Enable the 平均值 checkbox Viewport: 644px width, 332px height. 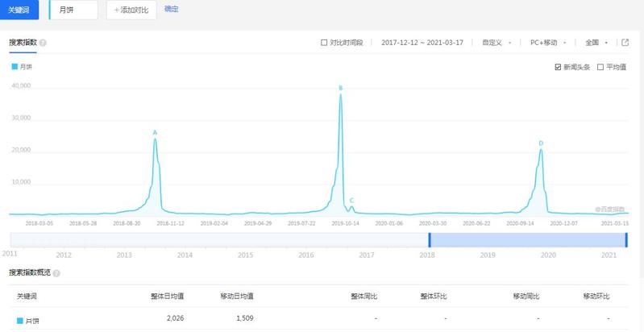pyautogui.click(x=600, y=67)
